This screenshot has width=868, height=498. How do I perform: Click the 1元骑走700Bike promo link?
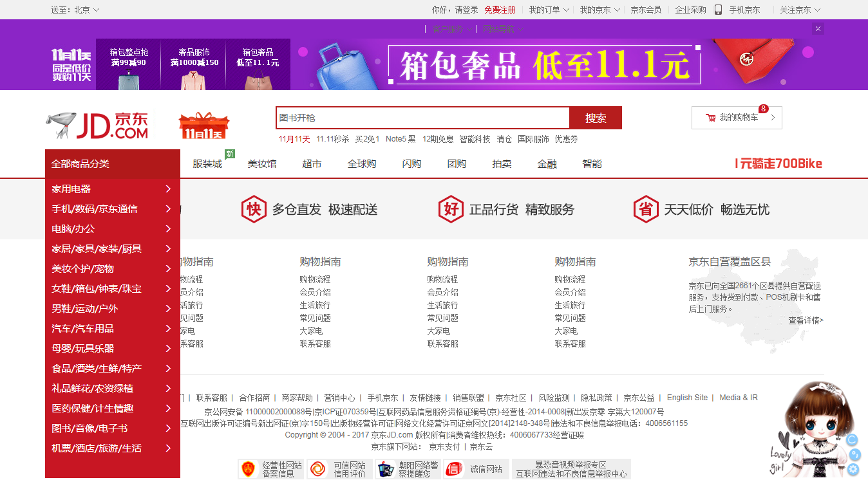coord(778,163)
